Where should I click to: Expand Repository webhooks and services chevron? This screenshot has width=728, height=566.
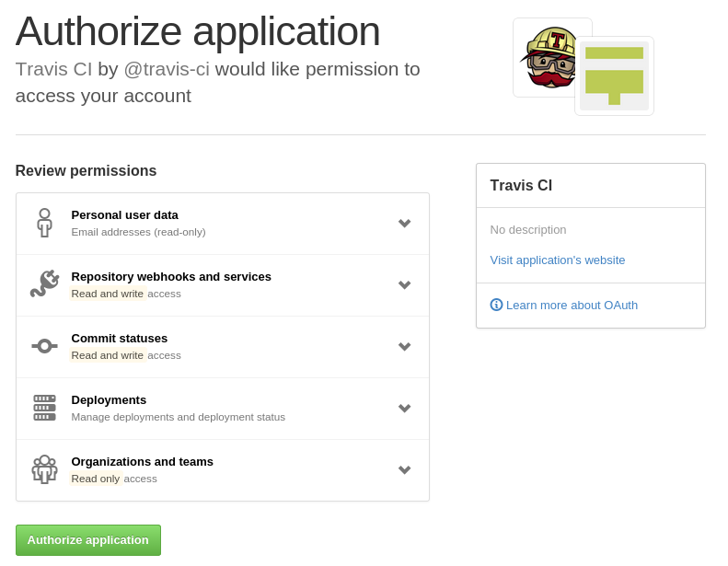click(404, 284)
